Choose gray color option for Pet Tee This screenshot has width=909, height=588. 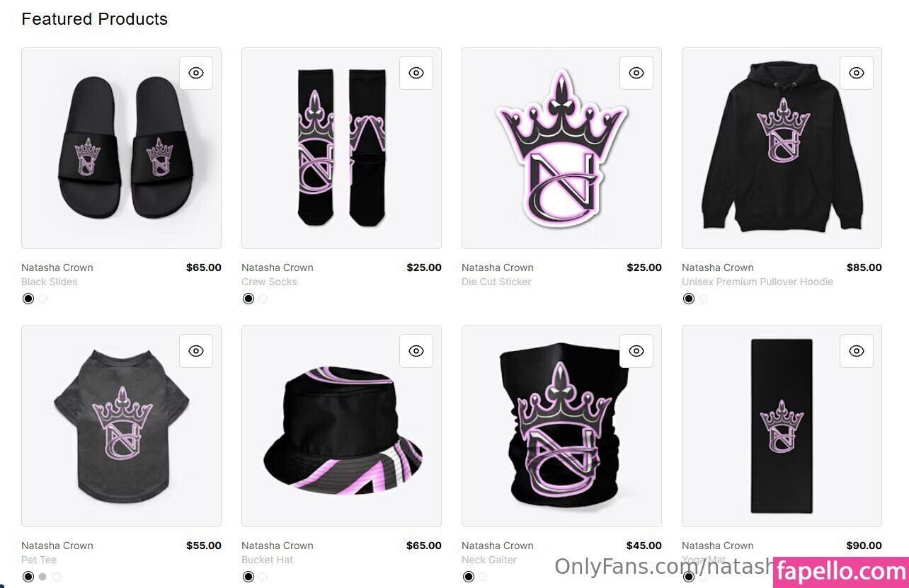pyautogui.click(x=42, y=577)
